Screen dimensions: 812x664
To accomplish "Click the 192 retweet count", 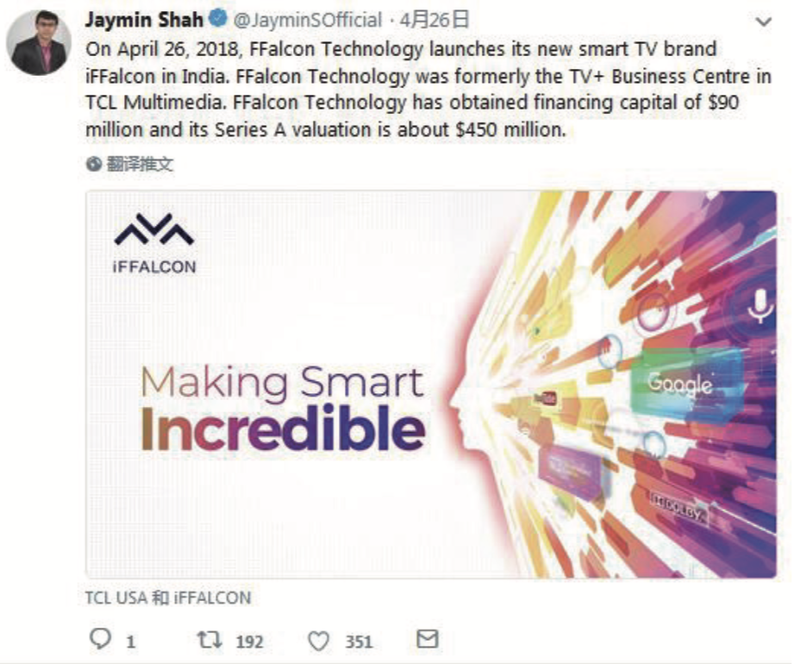I will click(250, 642).
